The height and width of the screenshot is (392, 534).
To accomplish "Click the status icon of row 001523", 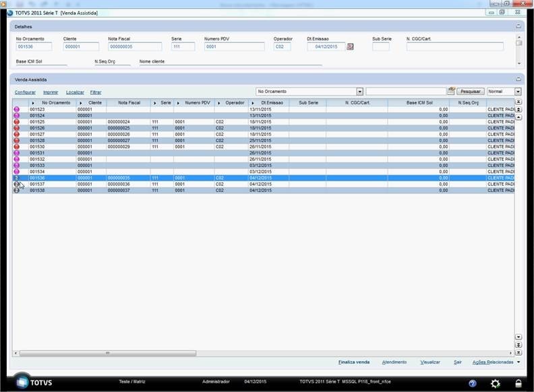I will coord(16,110).
